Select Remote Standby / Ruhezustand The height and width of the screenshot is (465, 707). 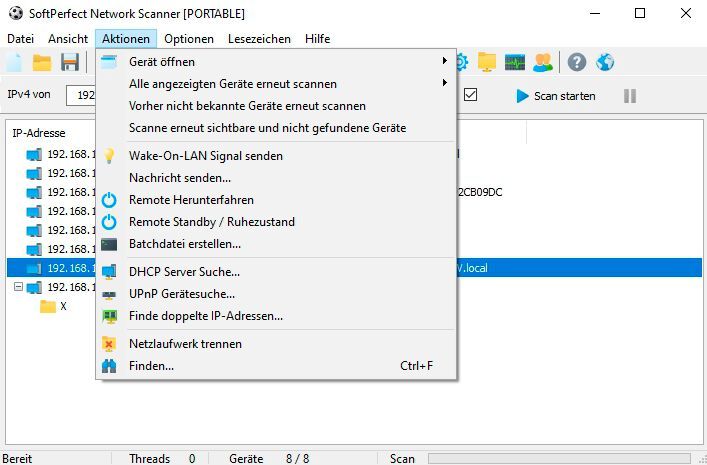tap(276, 222)
